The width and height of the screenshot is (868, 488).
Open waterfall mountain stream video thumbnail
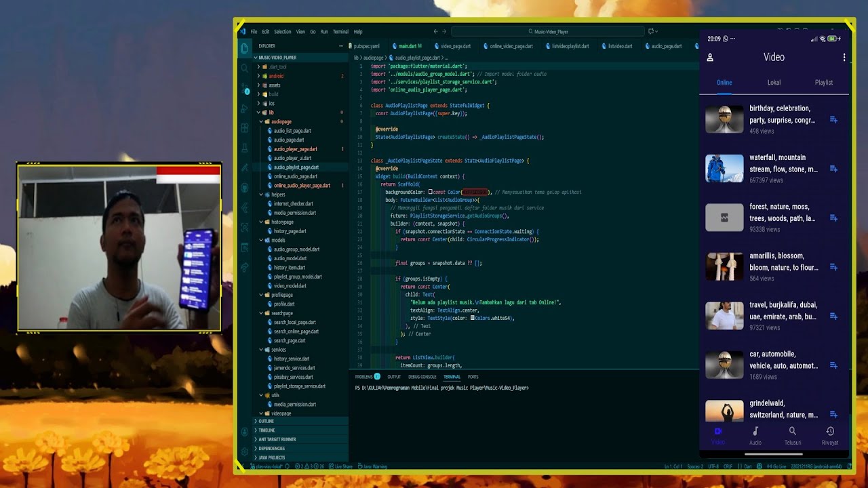[724, 169]
